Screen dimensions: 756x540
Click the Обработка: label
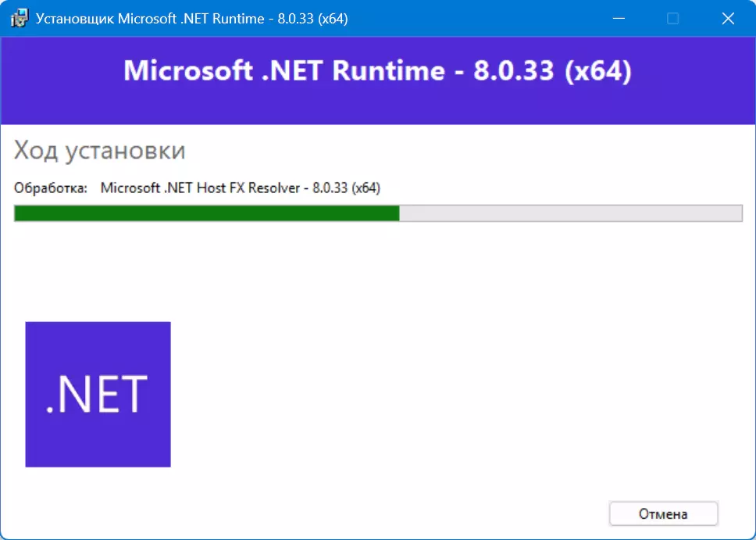click(x=51, y=188)
